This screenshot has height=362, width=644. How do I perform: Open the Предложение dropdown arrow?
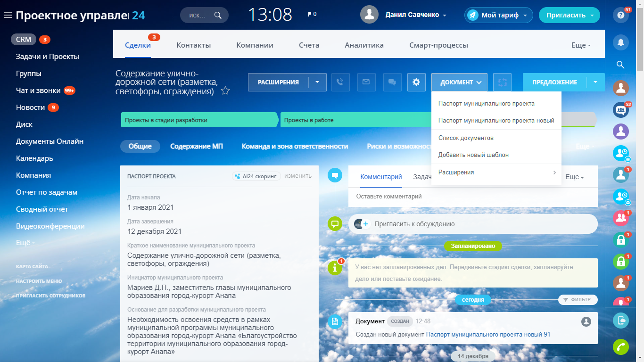(595, 82)
